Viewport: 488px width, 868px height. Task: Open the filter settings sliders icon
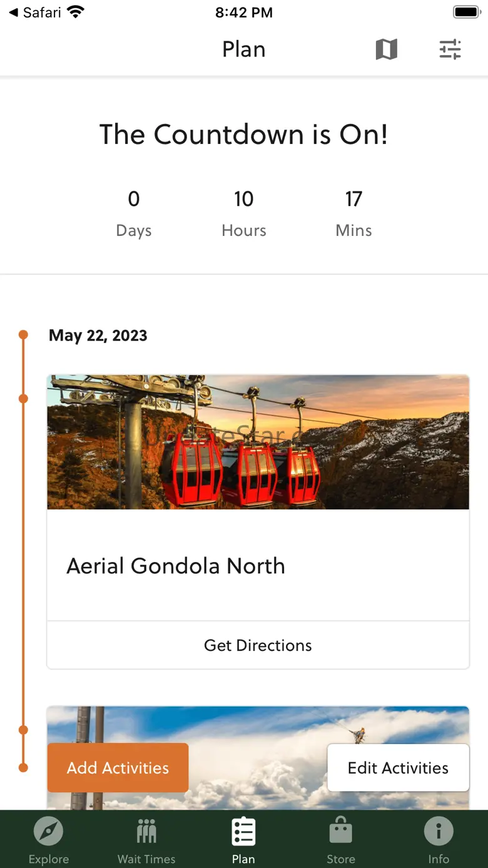click(450, 49)
